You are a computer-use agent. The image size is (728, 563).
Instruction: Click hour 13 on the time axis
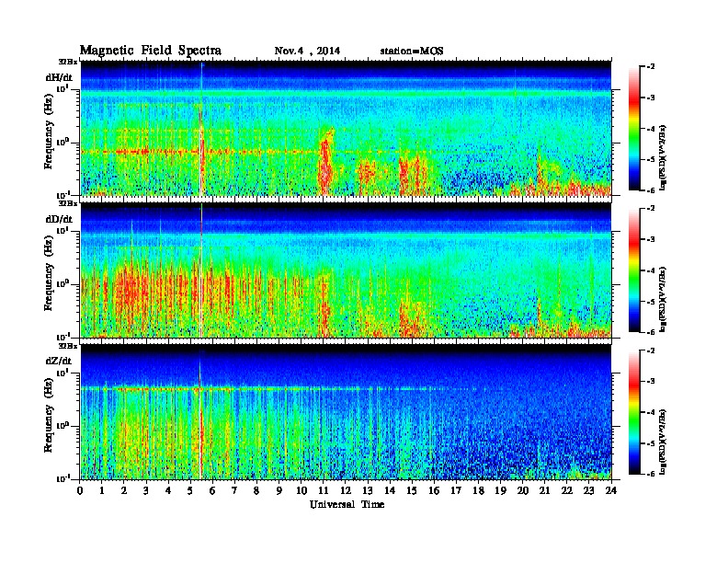368,490
